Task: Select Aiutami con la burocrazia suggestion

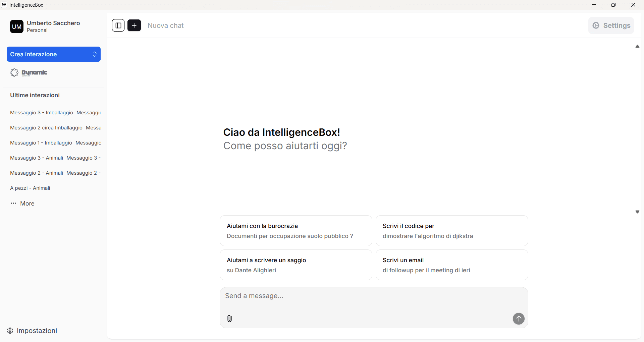Action: [296, 231]
